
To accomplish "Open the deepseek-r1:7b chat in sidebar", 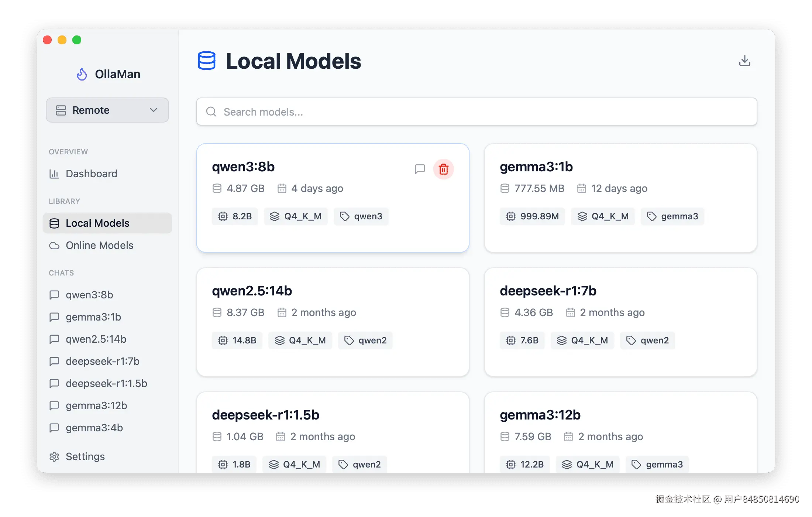I will point(102,361).
